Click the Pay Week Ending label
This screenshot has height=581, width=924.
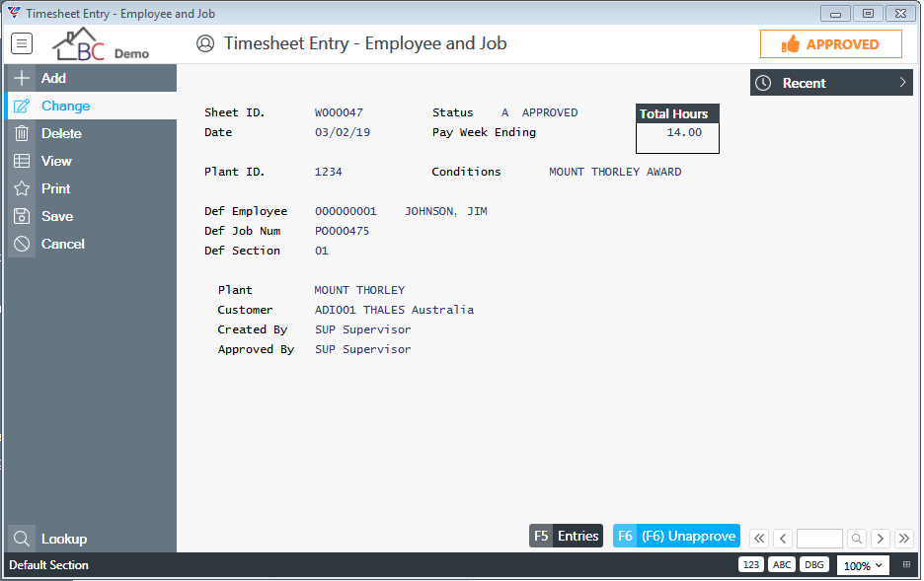pos(484,132)
